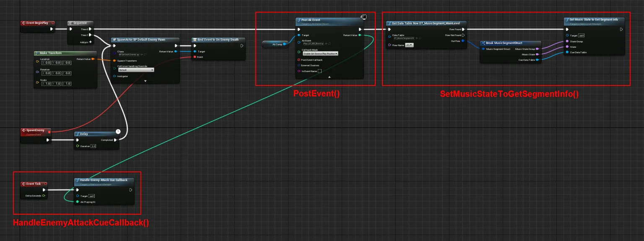
Task: Open the SpawnActor Class dropdown
Action: (128, 55)
